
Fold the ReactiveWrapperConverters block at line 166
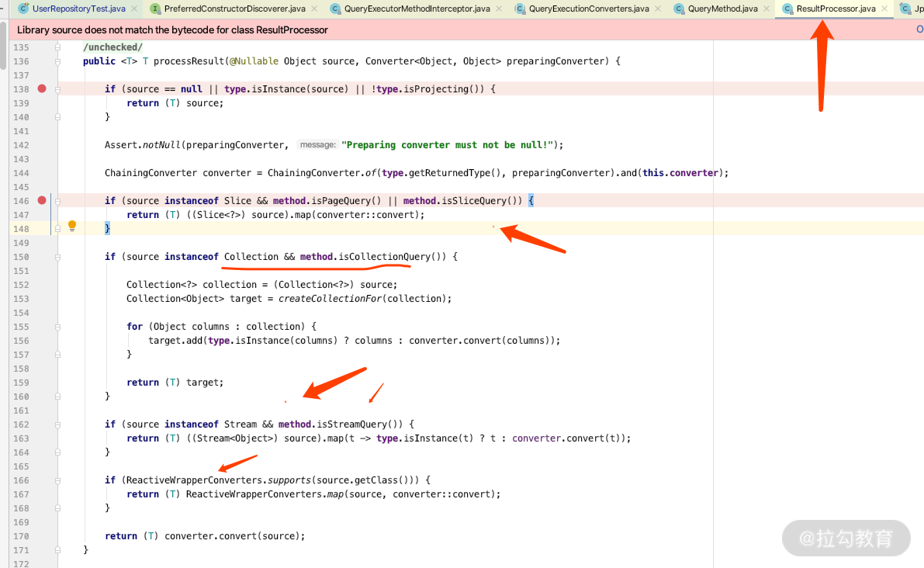pyautogui.click(x=57, y=480)
